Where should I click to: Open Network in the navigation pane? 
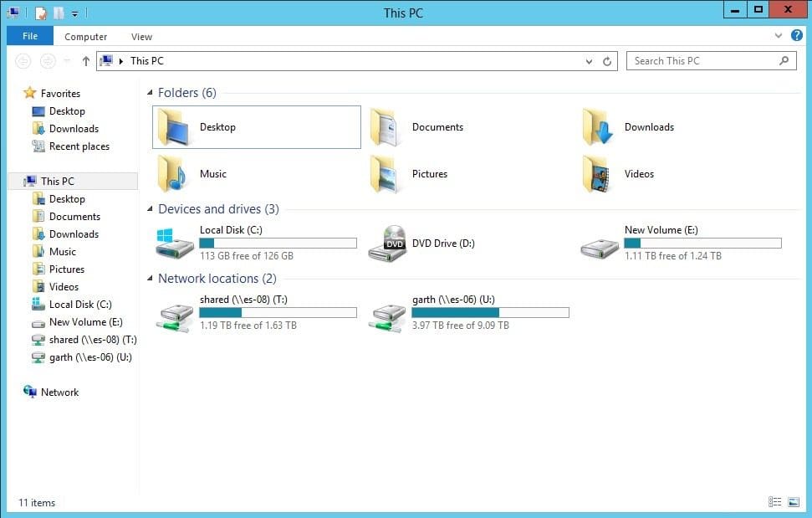point(59,392)
